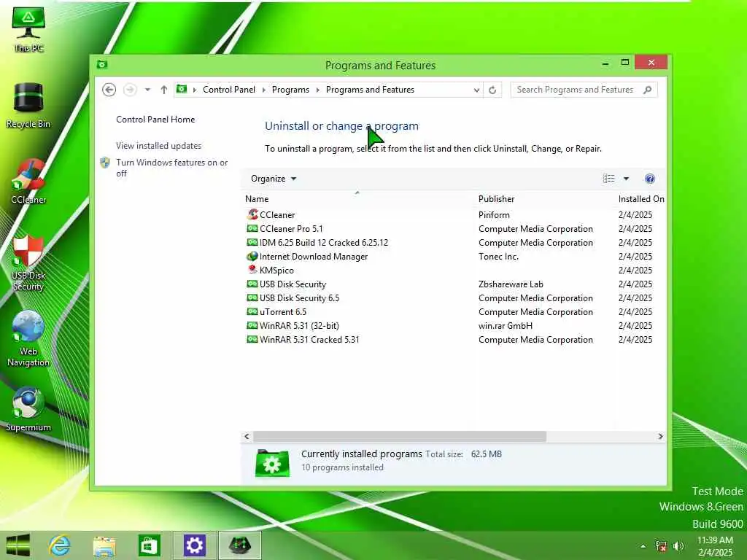
Task: Open View installed updates link
Action: (x=158, y=146)
